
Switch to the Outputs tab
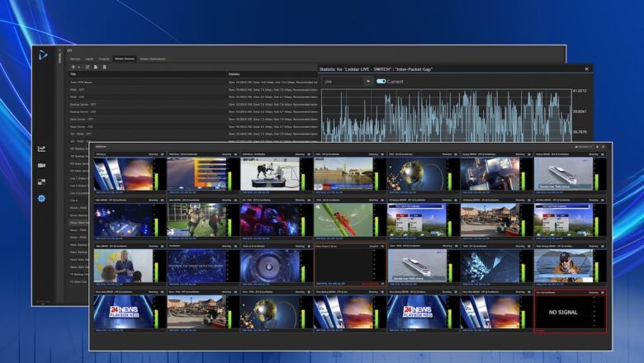tap(104, 59)
